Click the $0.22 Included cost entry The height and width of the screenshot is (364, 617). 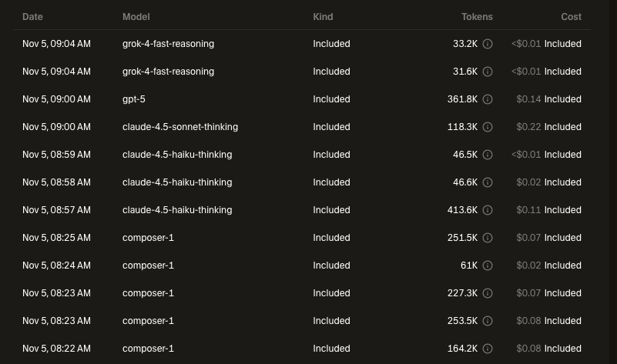pyautogui.click(x=548, y=127)
